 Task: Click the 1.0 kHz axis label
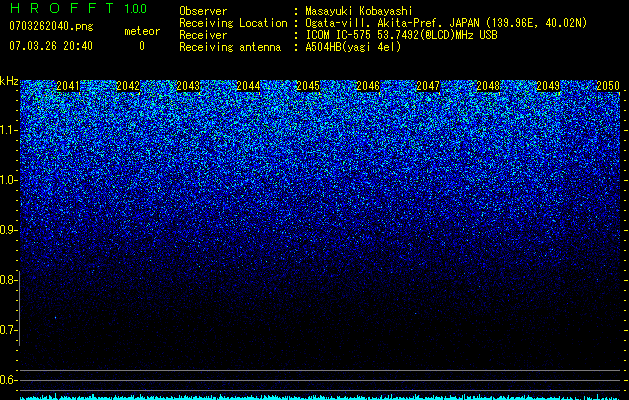pos(9,180)
